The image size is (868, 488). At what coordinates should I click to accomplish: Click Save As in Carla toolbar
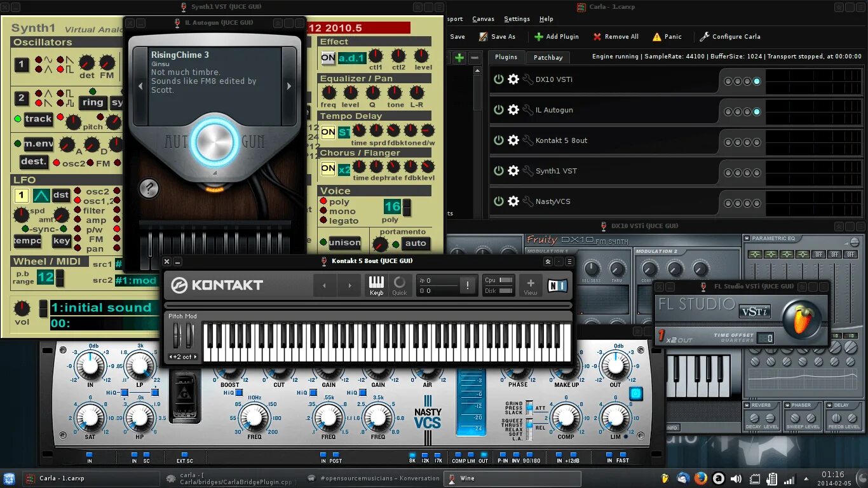497,37
